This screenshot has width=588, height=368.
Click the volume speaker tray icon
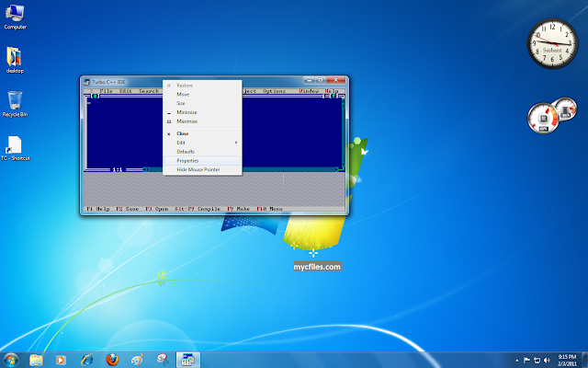pyautogui.click(x=547, y=360)
